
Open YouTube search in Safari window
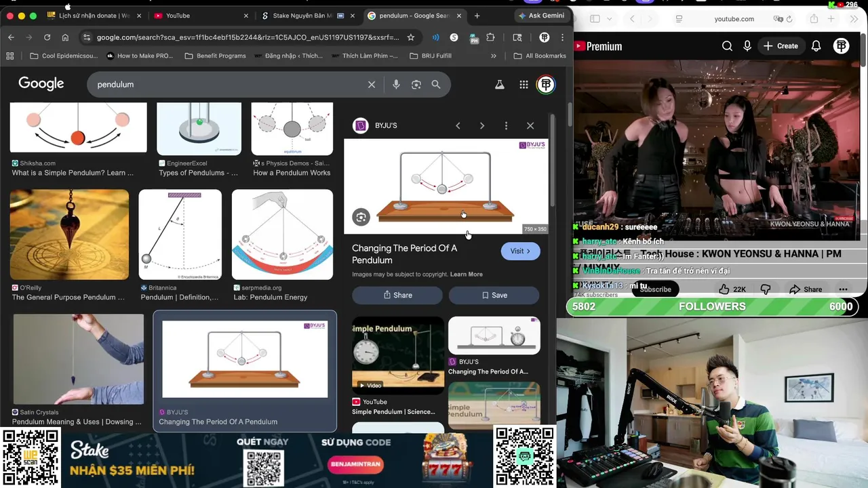[x=727, y=46]
